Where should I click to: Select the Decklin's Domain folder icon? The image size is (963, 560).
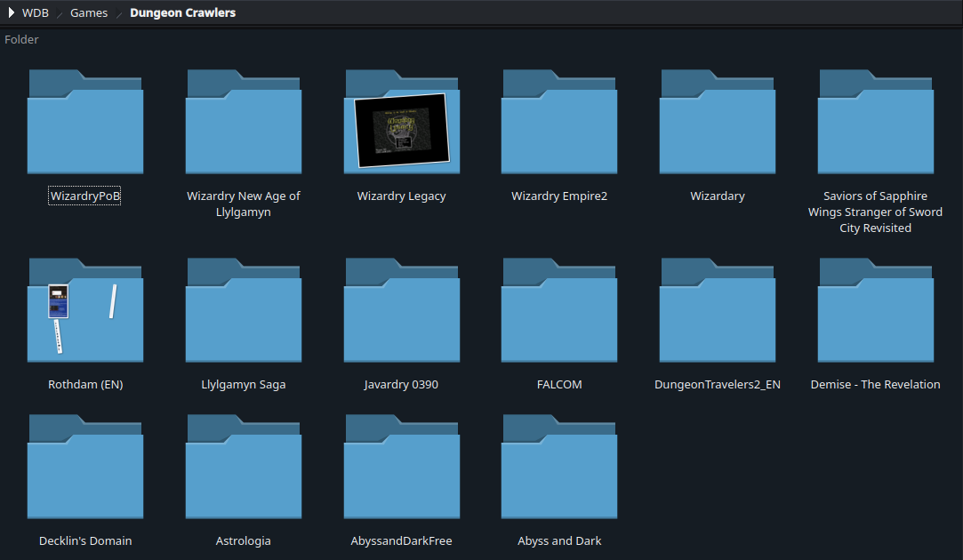coord(85,467)
